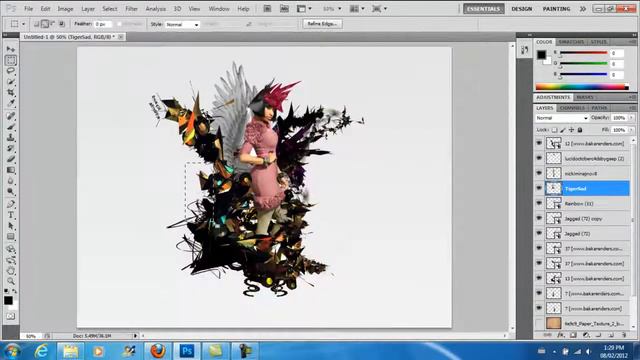The image size is (640, 360).
Task: Select the Eraser tool
Action: (x=11, y=159)
